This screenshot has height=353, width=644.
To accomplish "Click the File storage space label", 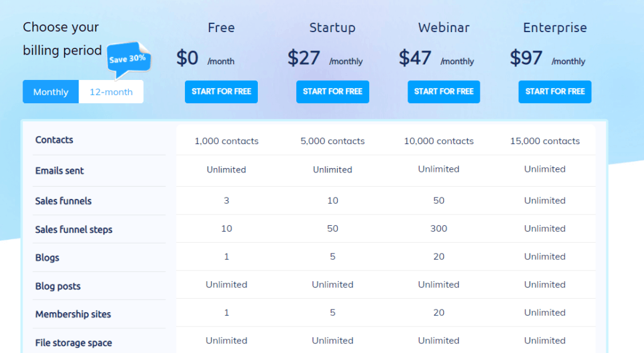I will (x=73, y=343).
